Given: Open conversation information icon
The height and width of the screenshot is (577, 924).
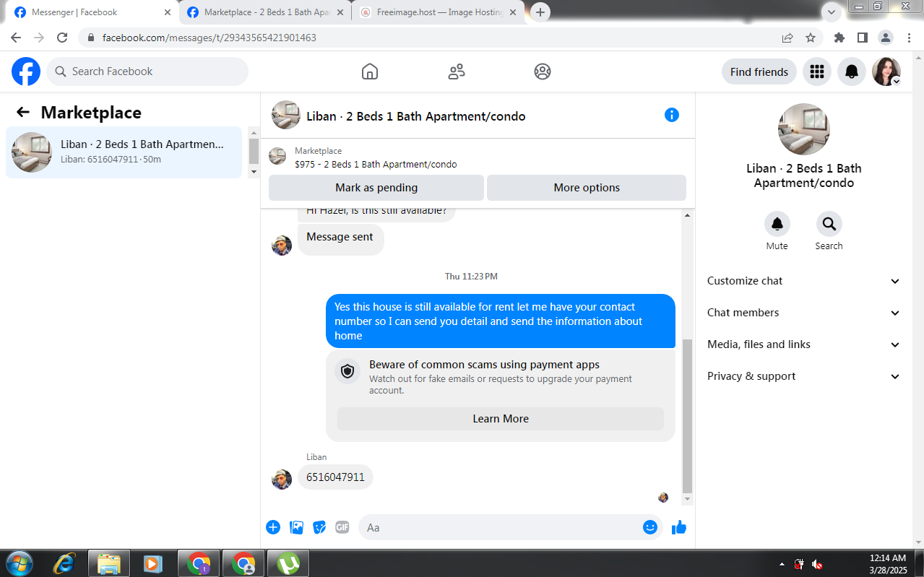Looking at the screenshot, I should click(x=672, y=115).
